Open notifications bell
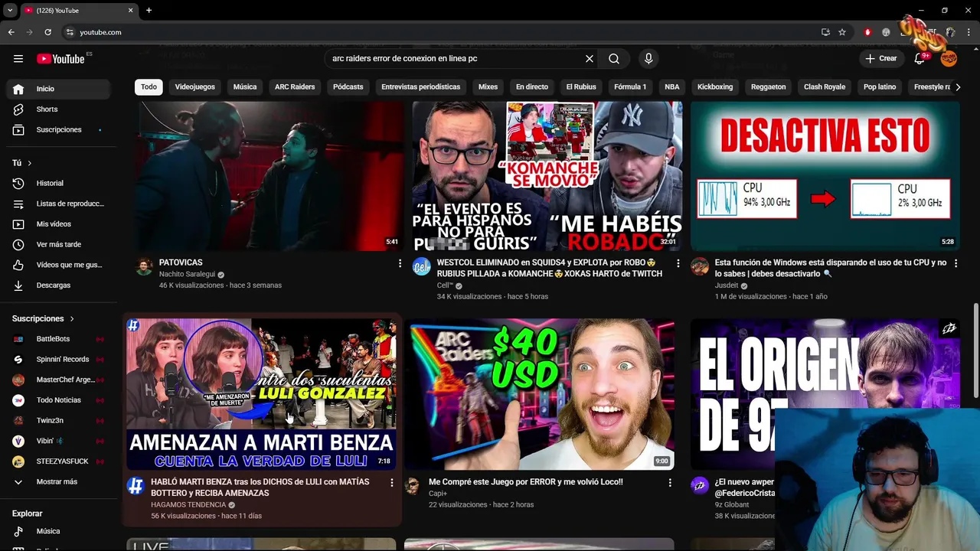Screen dimensions: 980x551 tap(920, 59)
